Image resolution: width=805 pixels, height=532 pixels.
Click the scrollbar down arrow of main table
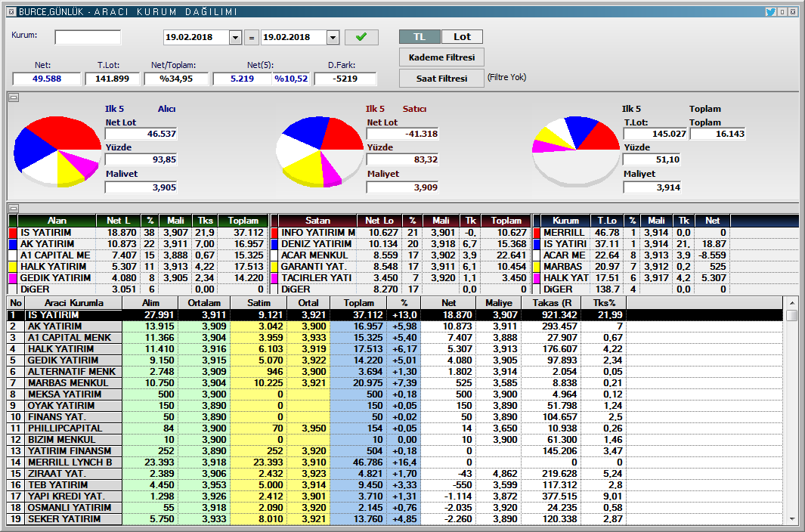(x=791, y=518)
